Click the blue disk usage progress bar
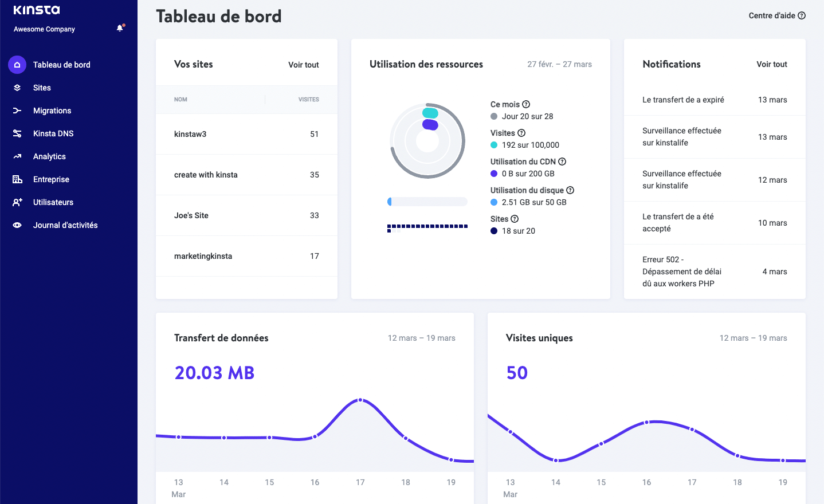The image size is (824, 504). point(427,201)
